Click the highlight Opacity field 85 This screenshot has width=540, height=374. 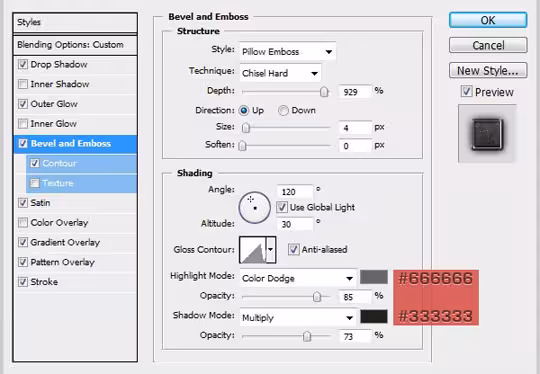(x=355, y=297)
